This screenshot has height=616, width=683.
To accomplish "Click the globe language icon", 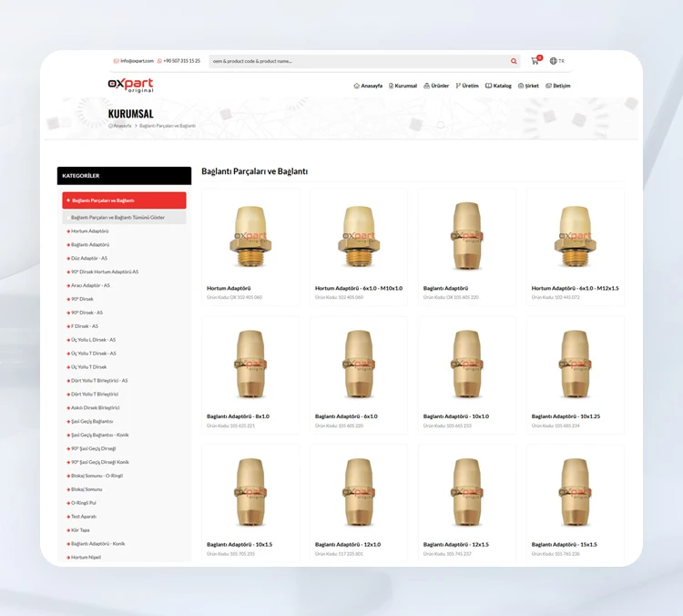I will [553, 61].
